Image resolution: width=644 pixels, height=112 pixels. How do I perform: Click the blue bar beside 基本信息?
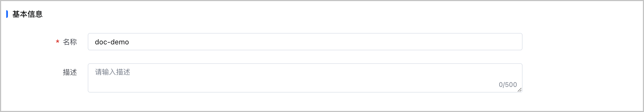[x=7, y=14]
